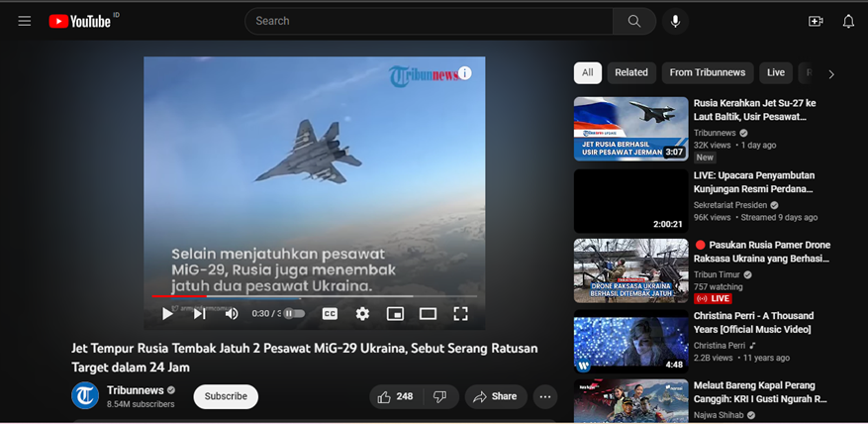Toggle the autoplay switch
The image size is (868, 424).
[x=294, y=314]
